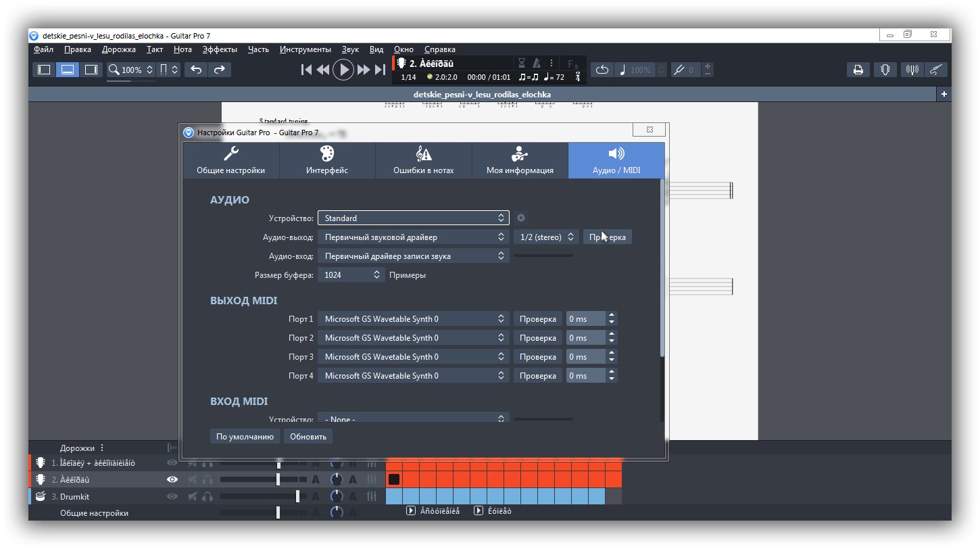The height and width of the screenshot is (549, 980).
Task: Click the mixer equalizer icon for Drumkit
Action: [x=371, y=497]
